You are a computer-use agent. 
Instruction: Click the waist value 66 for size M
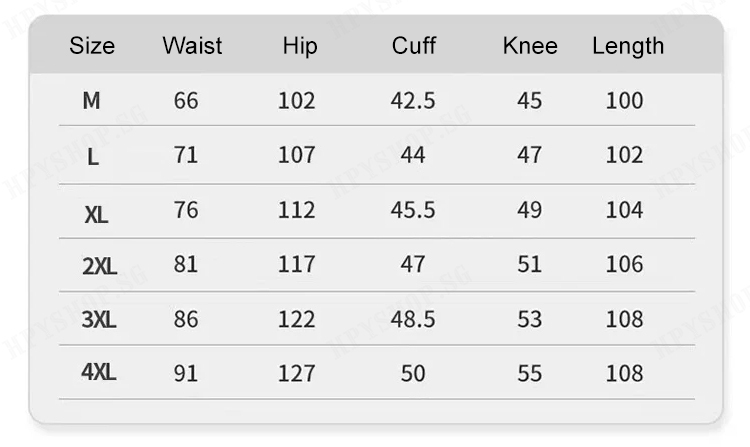[186, 101]
